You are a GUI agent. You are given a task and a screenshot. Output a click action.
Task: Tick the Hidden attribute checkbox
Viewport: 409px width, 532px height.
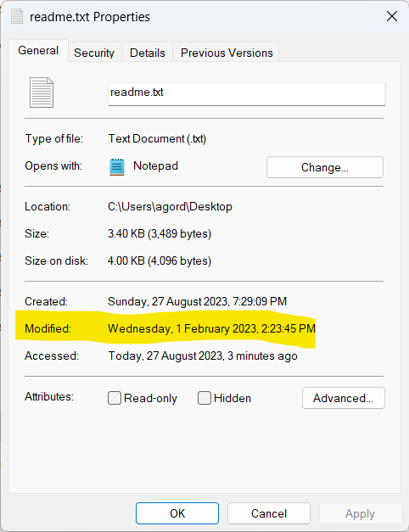tap(204, 398)
